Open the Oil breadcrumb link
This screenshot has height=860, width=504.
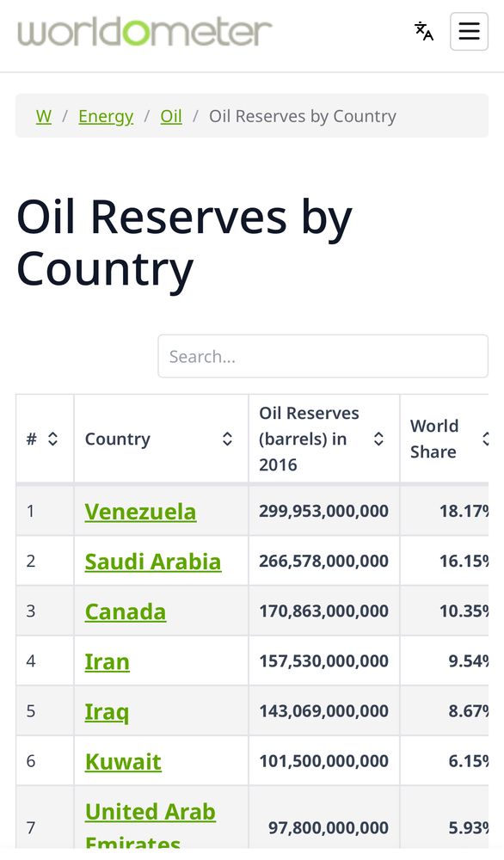(x=170, y=115)
